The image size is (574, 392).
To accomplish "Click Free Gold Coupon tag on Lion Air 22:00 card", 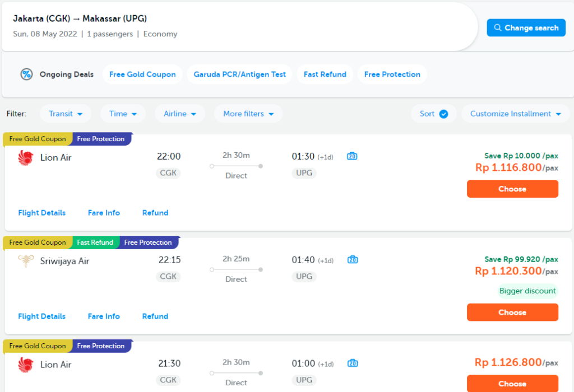I will coord(38,139).
